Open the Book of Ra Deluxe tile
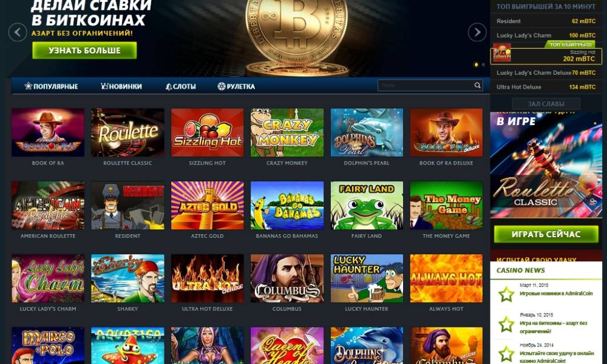Screen dimensions: 607x364 coord(446,132)
